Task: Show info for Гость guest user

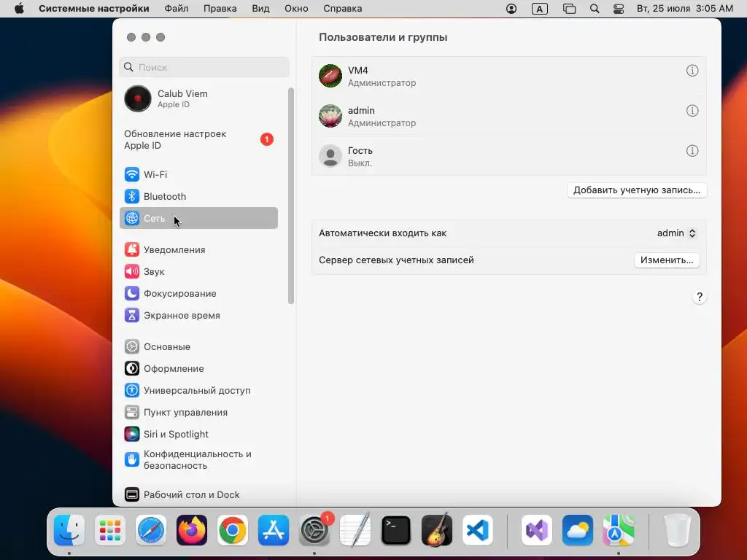Action: click(692, 150)
